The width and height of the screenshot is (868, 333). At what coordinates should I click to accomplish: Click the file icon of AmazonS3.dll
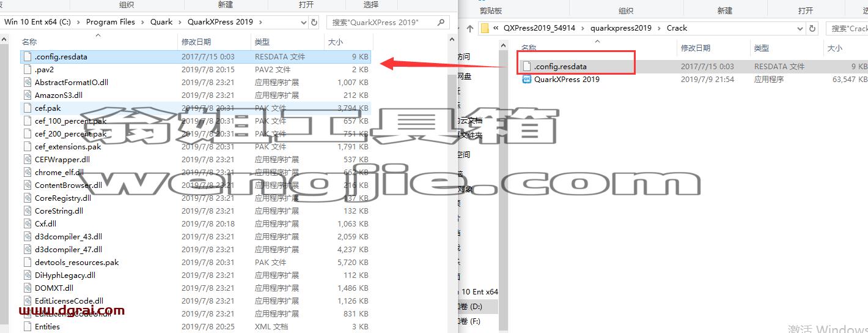28,95
